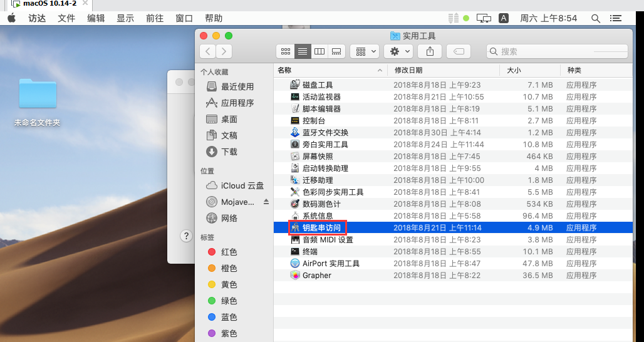Select the ColorSync Utility (色彩同步实用工具) icon
This screenshot has height=342, width=644.
point(295,192)
